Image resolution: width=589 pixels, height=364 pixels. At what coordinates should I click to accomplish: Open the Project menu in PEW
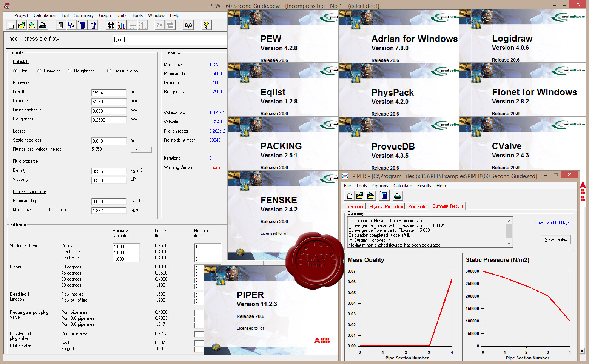21,15
